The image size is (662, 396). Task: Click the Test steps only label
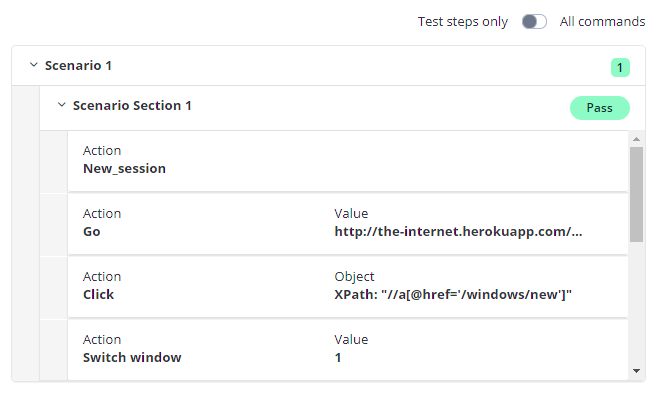click(x=463, y=22)
